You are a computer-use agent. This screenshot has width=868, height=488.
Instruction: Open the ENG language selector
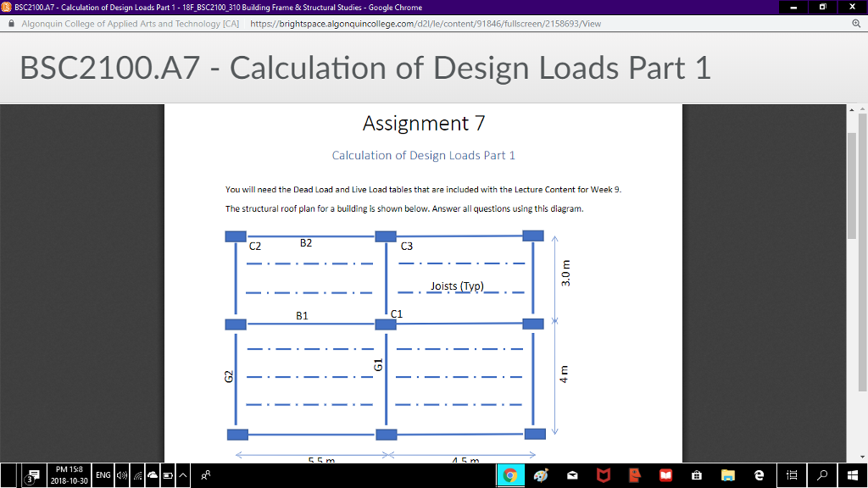103,475
